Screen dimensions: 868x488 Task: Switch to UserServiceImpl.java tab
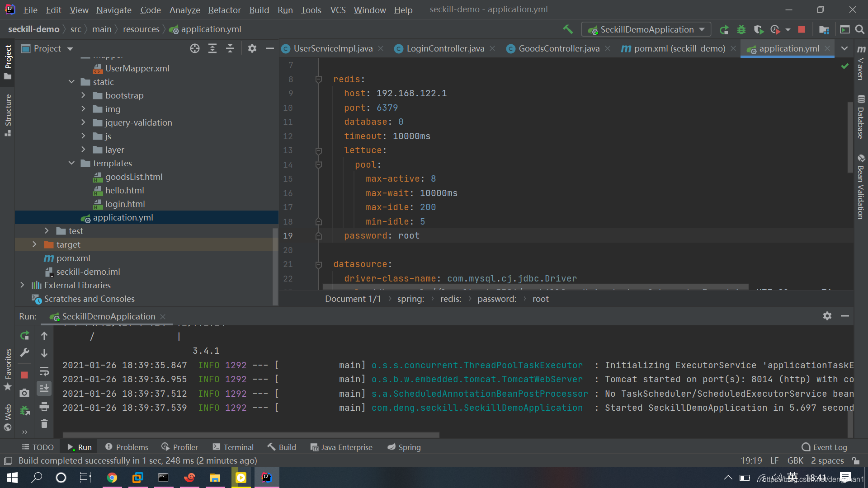[x=333, y=48]
